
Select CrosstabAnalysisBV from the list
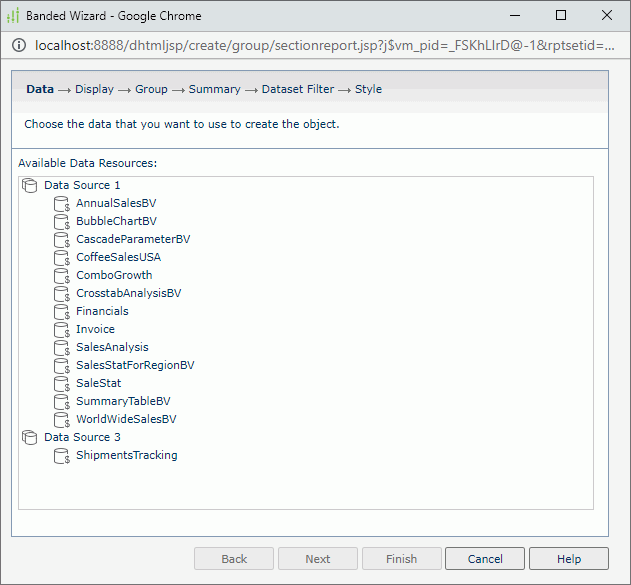coord(128,293)
